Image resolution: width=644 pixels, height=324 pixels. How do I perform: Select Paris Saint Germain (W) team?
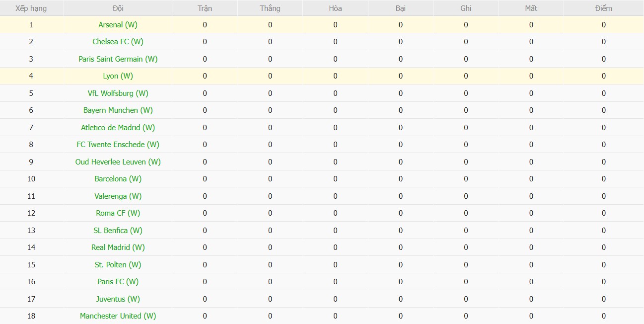coord(118,59)
